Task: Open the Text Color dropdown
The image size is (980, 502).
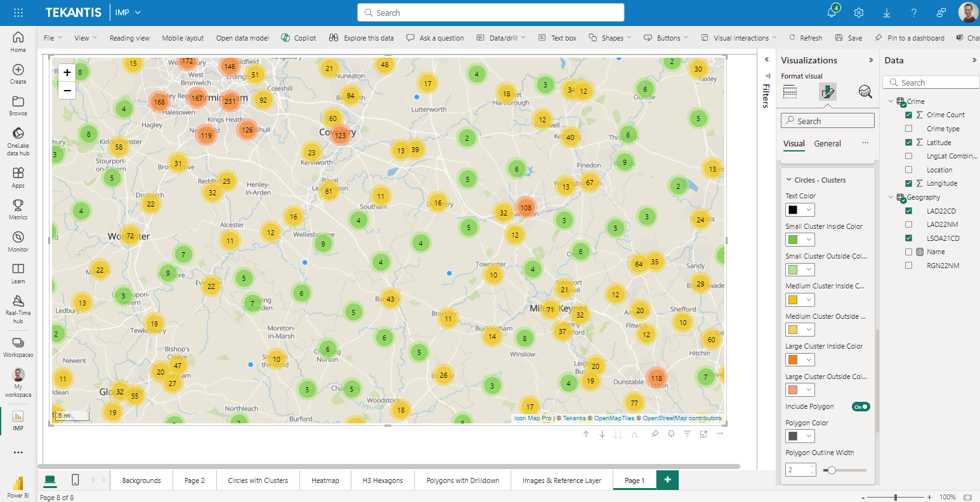Action: pos(800,210)
